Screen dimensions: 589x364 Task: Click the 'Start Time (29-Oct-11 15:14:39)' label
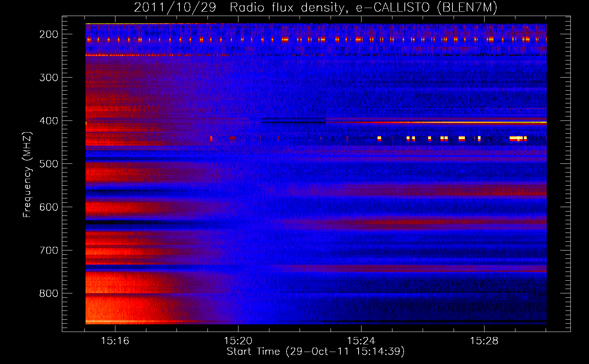(x=316, y=352)
